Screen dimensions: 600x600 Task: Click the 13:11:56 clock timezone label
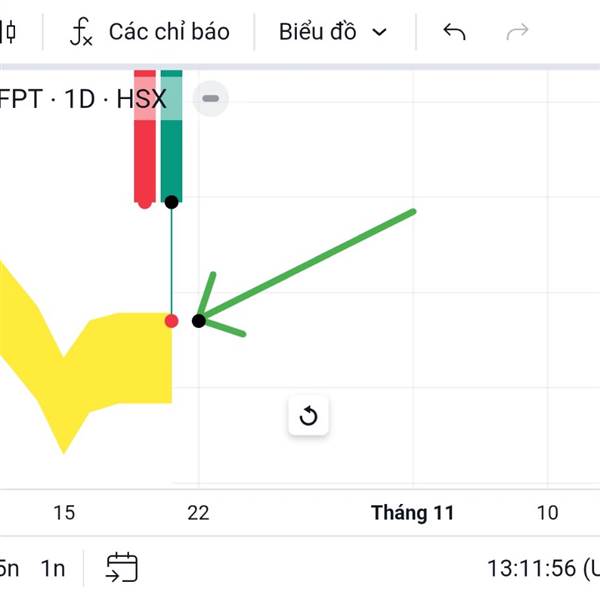click(543, 568)
